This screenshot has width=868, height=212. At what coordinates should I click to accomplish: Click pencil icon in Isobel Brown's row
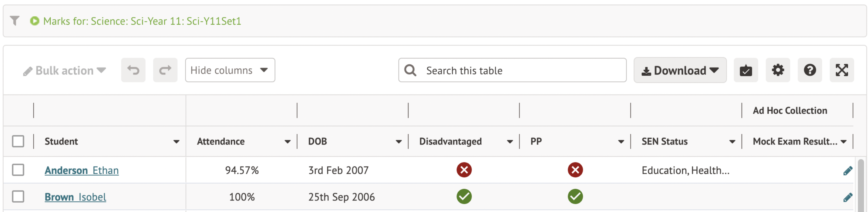[x=848, y=197]
